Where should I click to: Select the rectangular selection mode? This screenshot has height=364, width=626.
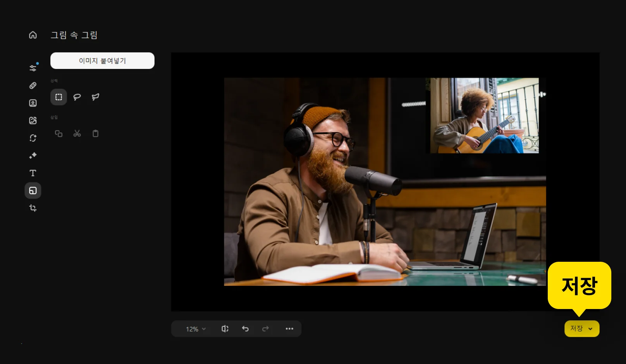tap(58, 97)
